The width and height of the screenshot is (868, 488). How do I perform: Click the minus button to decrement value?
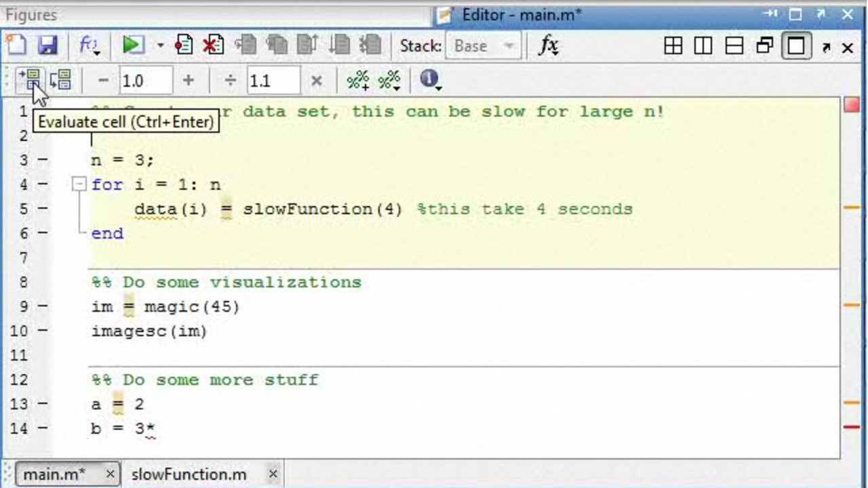103,81
